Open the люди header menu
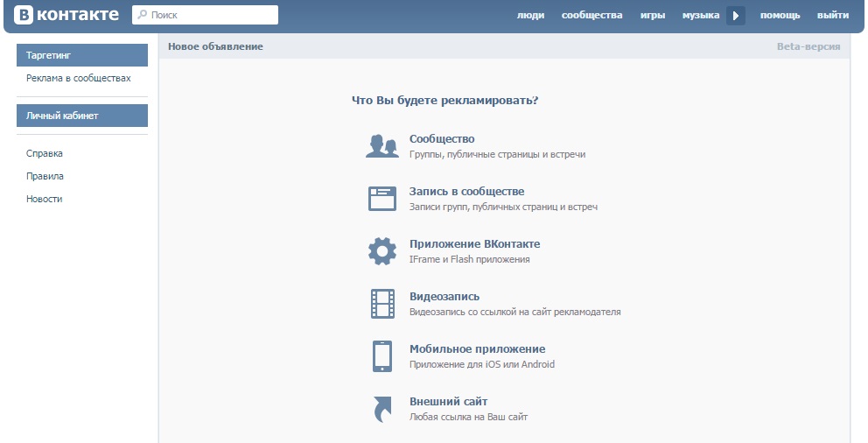Image resolution: width=868 pixels, height=443 pixels. pyautogui.click(x=530, y=16)
